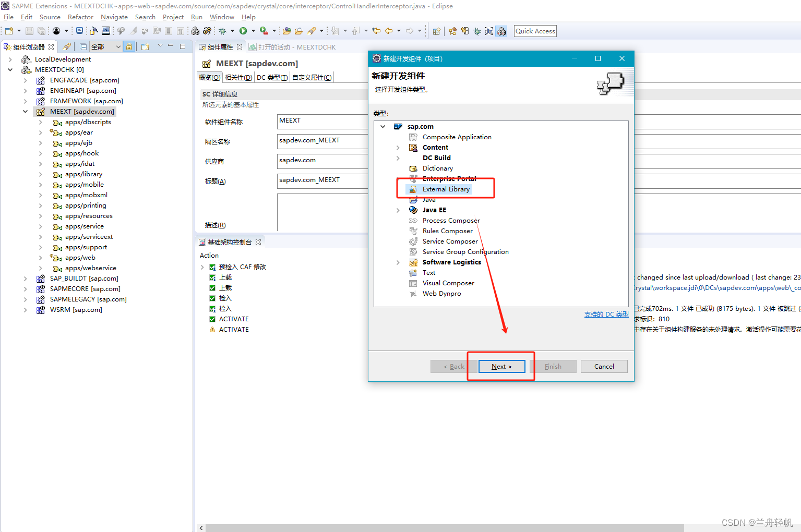Minimize the component browser panel

click(x=171, y=45)
